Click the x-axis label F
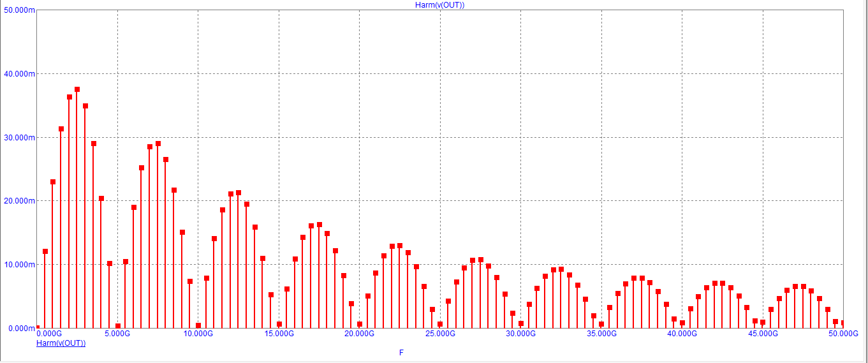 coord(401,352)
